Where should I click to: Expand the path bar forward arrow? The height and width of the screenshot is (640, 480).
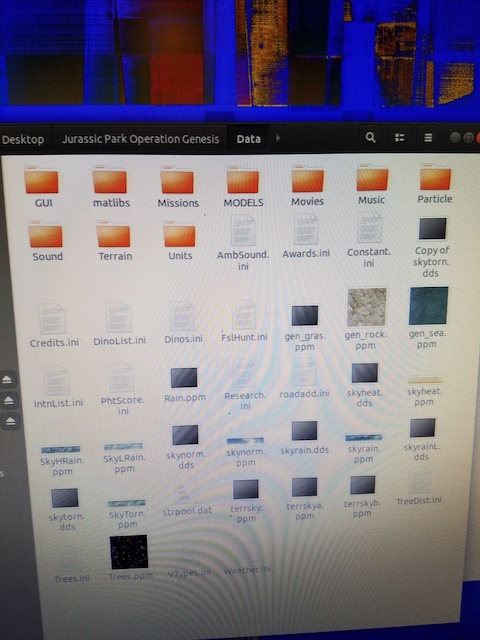point(278,138)
